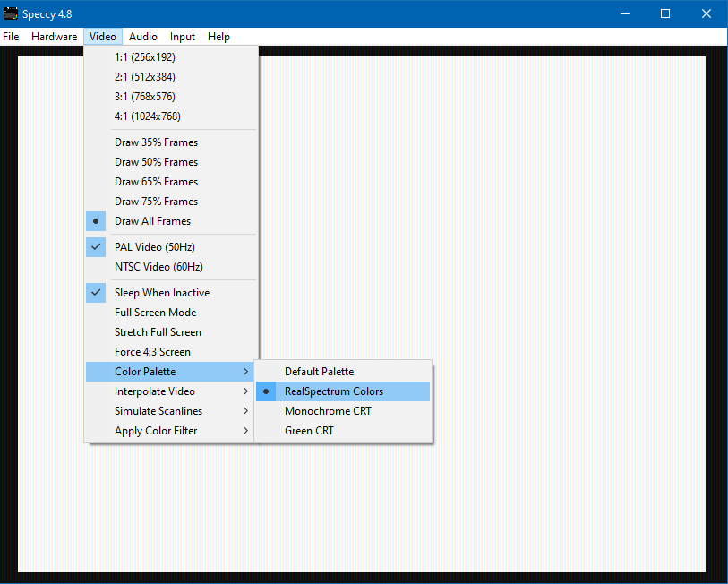Close the Video menu from the menu bar
This screenshot has width=728, height=584.
pos(103,37)
